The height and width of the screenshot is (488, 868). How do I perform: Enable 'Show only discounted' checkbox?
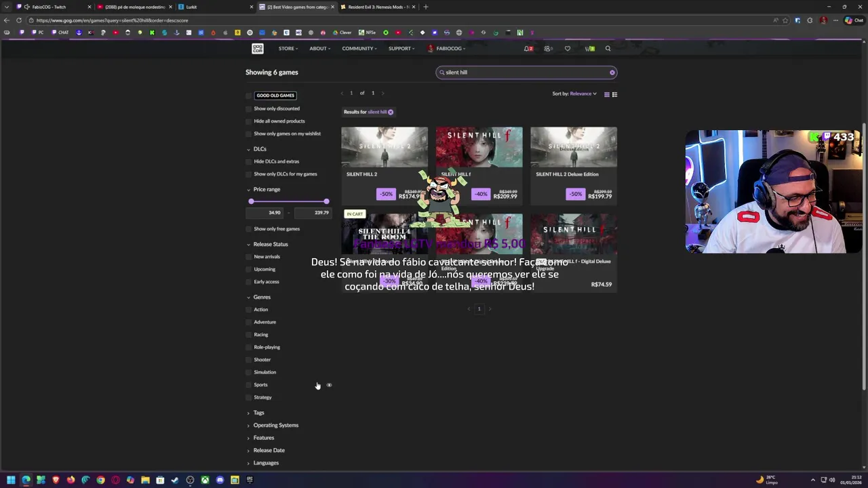(249, 108)
